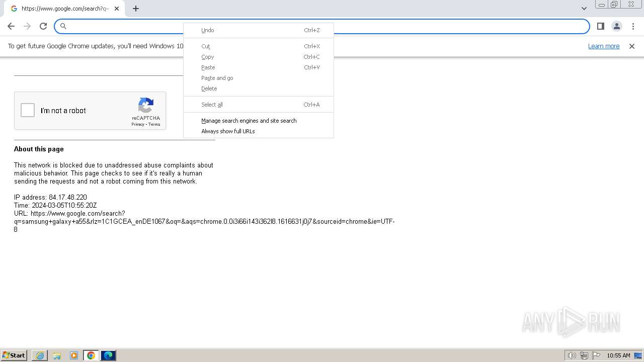Choose Delete from the context menu
This screenshot has height=362, width=644.
coord(259,88)
